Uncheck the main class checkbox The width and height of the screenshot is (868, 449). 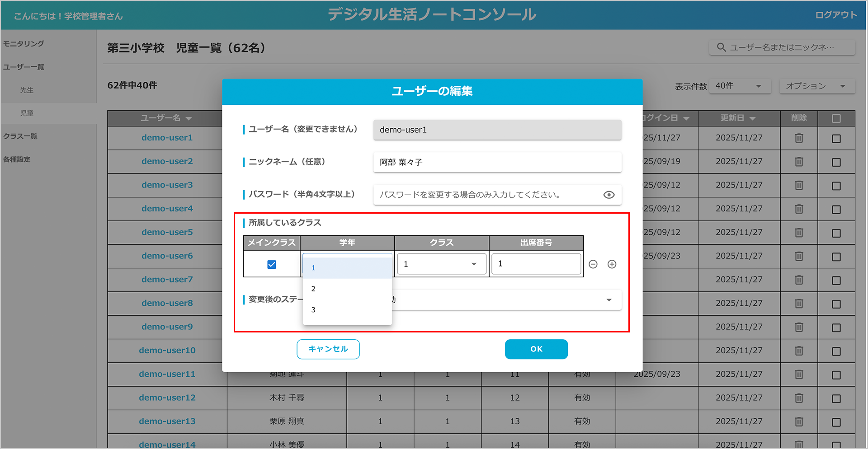pyautogui.click(x=272, y=264)
